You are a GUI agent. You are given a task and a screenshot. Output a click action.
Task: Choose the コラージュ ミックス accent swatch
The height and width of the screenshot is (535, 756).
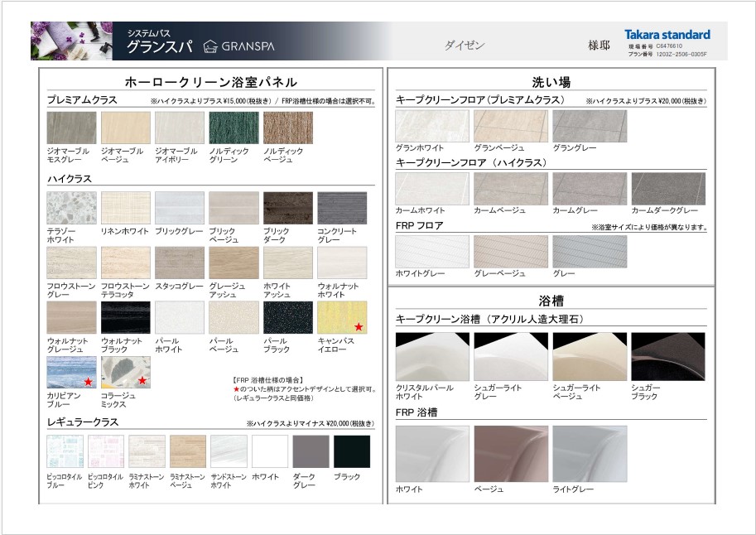pos(125,373)
